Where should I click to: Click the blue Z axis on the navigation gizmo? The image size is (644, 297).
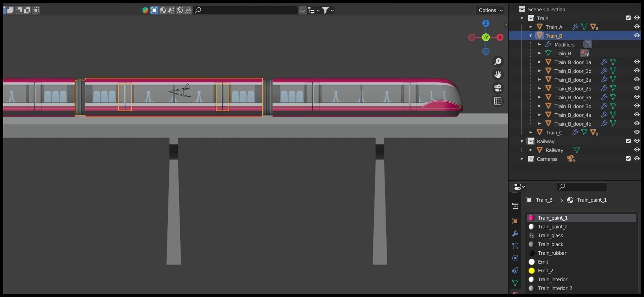[x=486, y=23]
